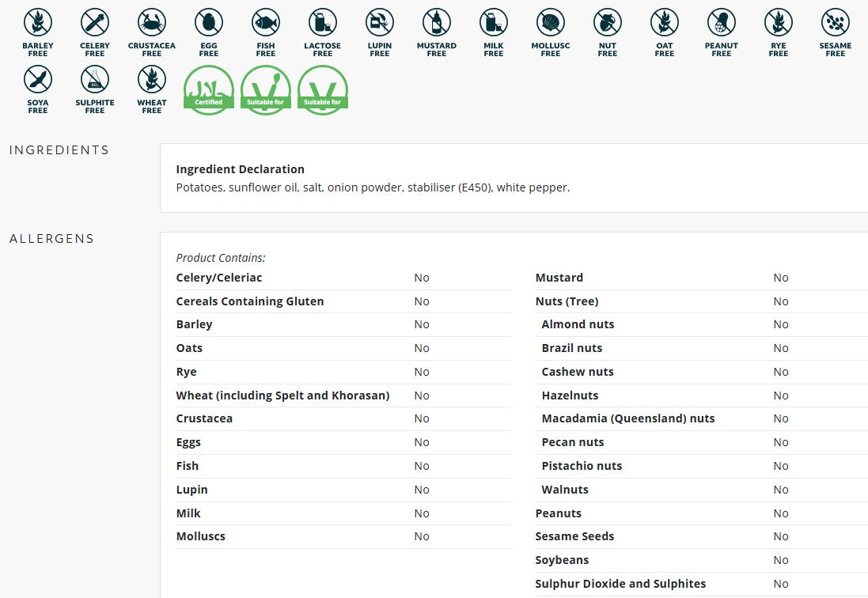The width and height of the screenshot is (868, 598).
Task: Click the Nuts (Tree) allergen row label
Action: (x=567, y=301)
